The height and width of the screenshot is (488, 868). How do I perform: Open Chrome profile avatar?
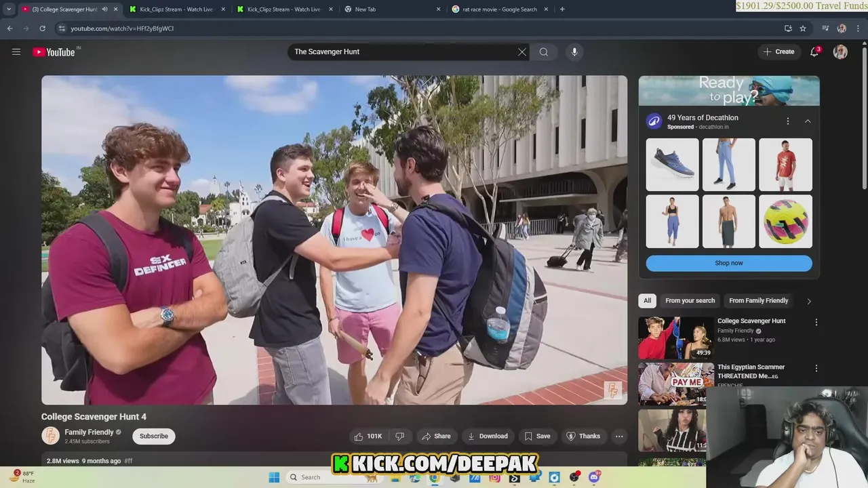tap(842, 28)
